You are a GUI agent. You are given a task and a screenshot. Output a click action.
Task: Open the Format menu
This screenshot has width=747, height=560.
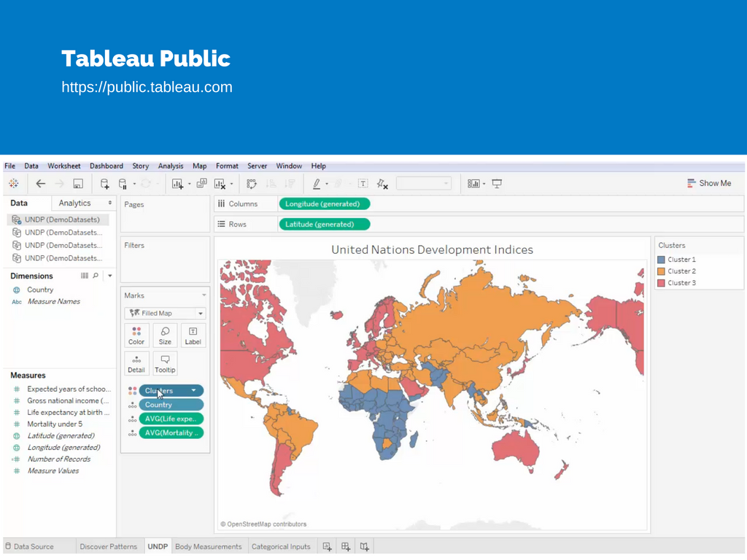227,166
